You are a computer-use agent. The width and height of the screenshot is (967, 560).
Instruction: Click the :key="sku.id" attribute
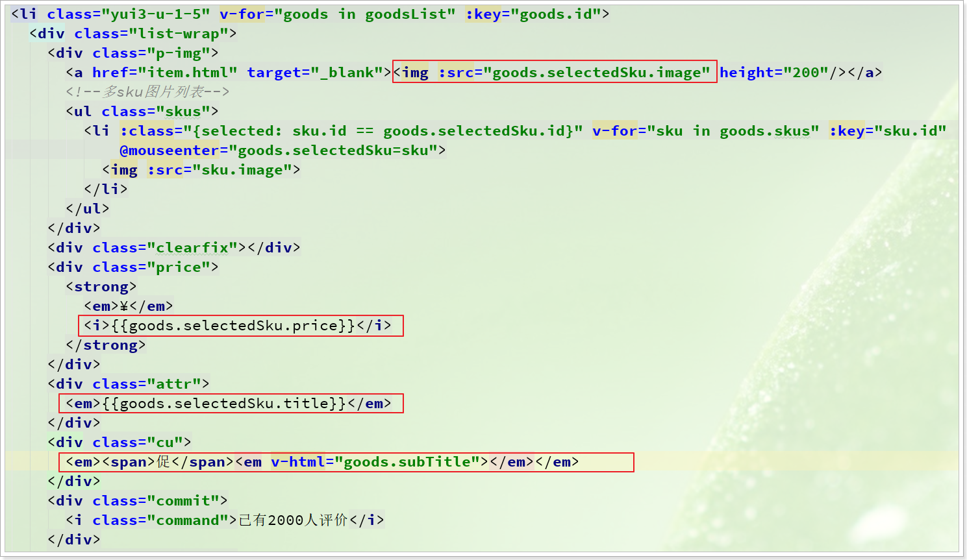[x=888, y=131]
